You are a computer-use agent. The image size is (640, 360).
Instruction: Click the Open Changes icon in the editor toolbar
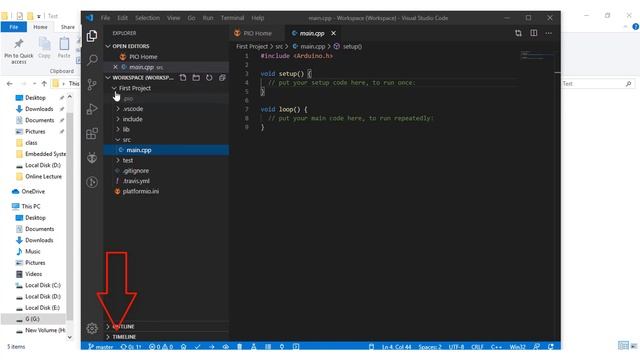click(518, 33)
